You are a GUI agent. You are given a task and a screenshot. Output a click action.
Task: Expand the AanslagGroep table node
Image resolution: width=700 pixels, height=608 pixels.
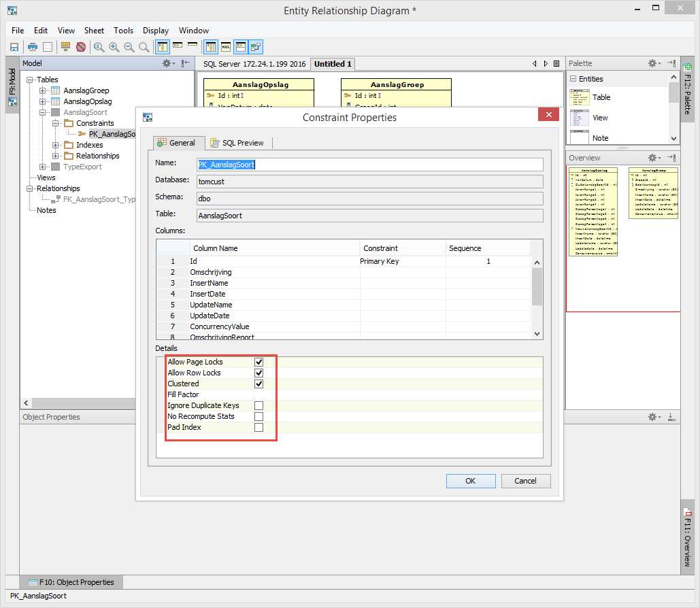pyautogui.click(x=43, y=90)
